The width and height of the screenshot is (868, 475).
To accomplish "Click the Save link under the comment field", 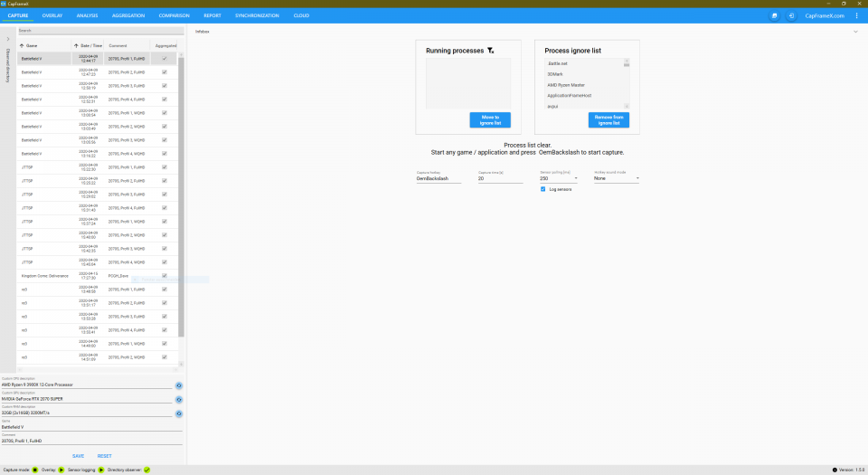I will pos(78,456).
